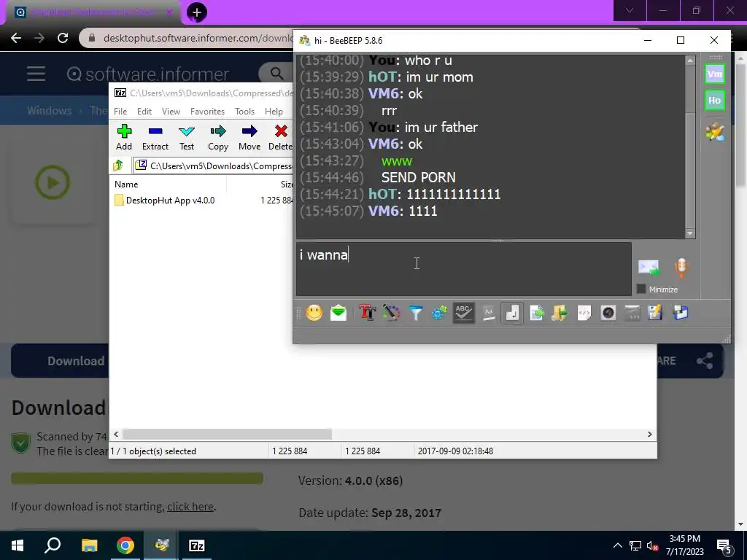Select the Ho user avatar in BeeBEEP
Image resolution: width=747 pixels, height=560 pixels.
tap(715, 100)
